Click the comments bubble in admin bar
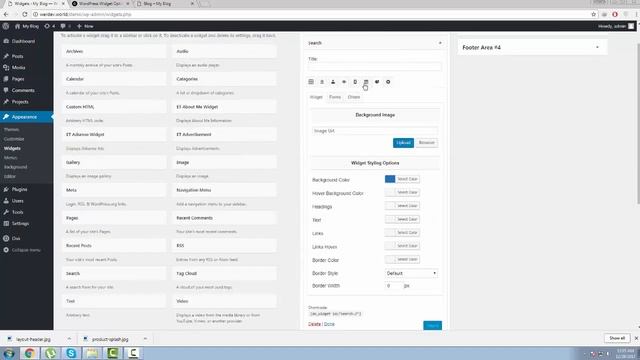Screen dimensions: 640x360 coord(62,26)
